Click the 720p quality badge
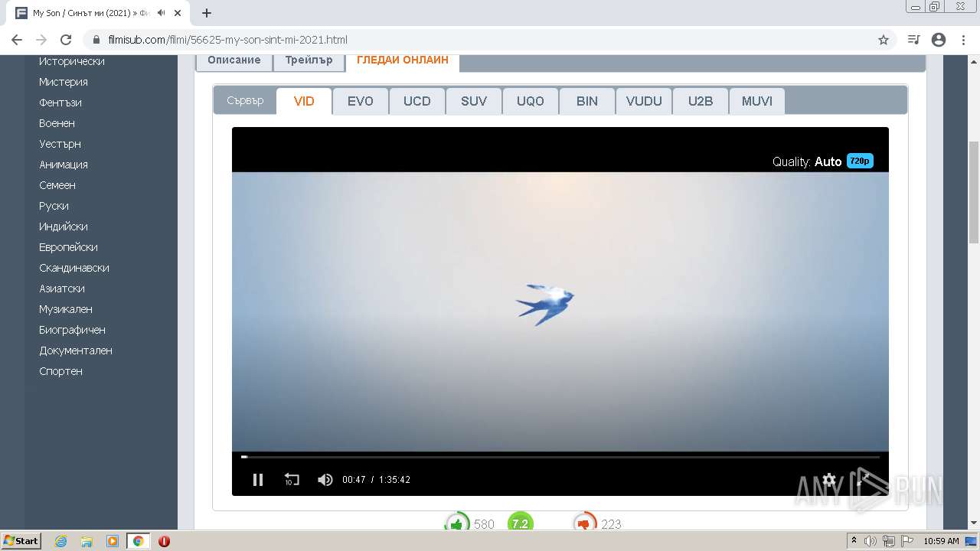This screenshot has width=980, height=551. coord(860,161)
